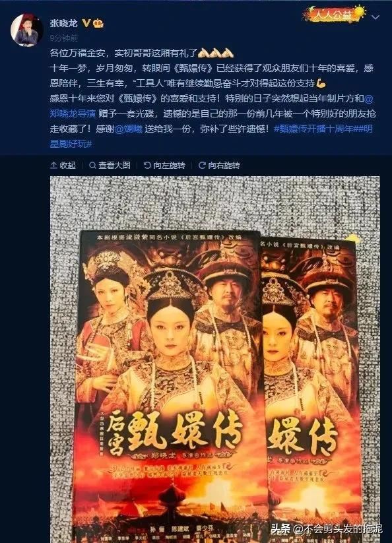This screenshot has height=543, width=392.
Task: Open 张晓龙's profile avatar
Action: (x=26, y=30)
